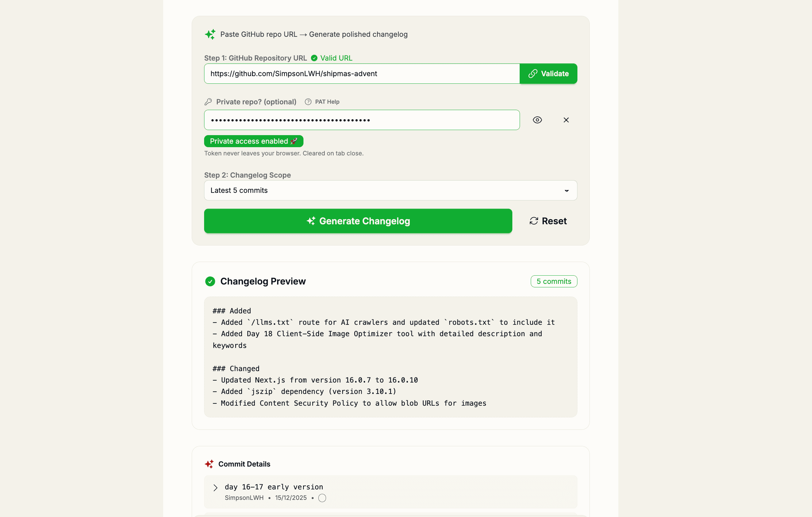Click Validate to check the repo URL

[x=548, y=74]
